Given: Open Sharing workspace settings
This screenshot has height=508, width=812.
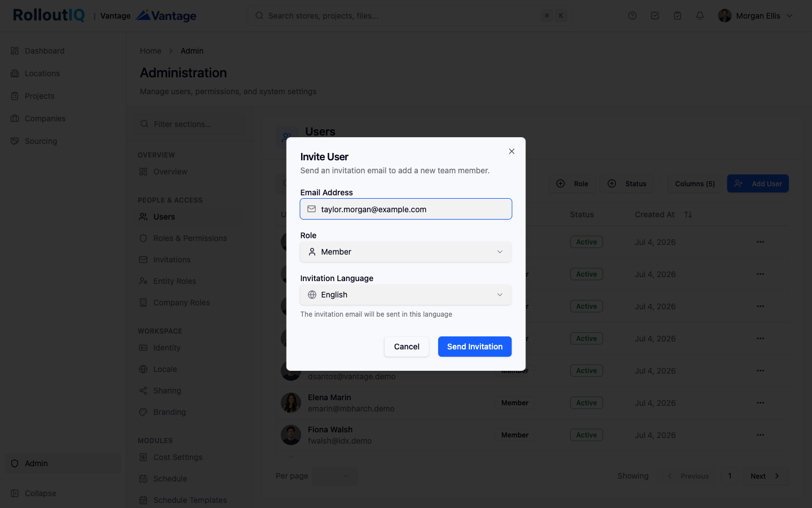Looking at the screenshot, I should click(x=190, y=391).
